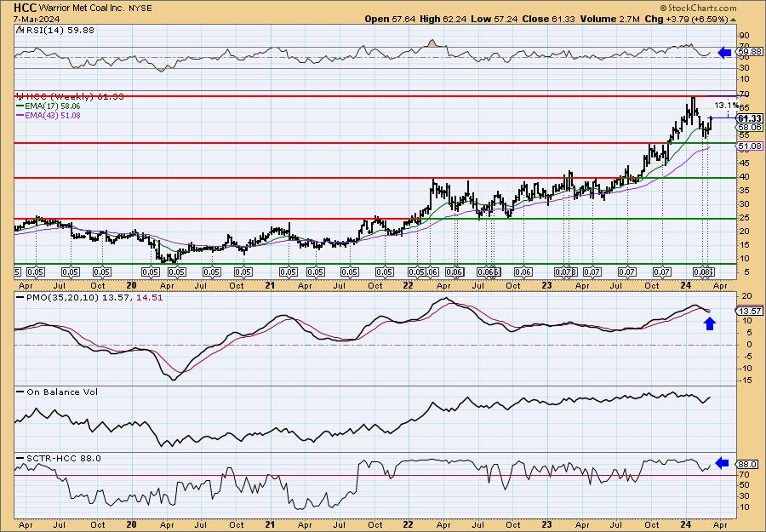Click the 21 year label under the price panel

(269, 286)
